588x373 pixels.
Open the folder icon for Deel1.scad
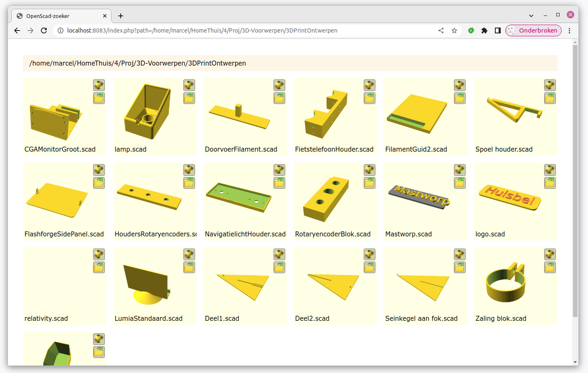[279, 267]
